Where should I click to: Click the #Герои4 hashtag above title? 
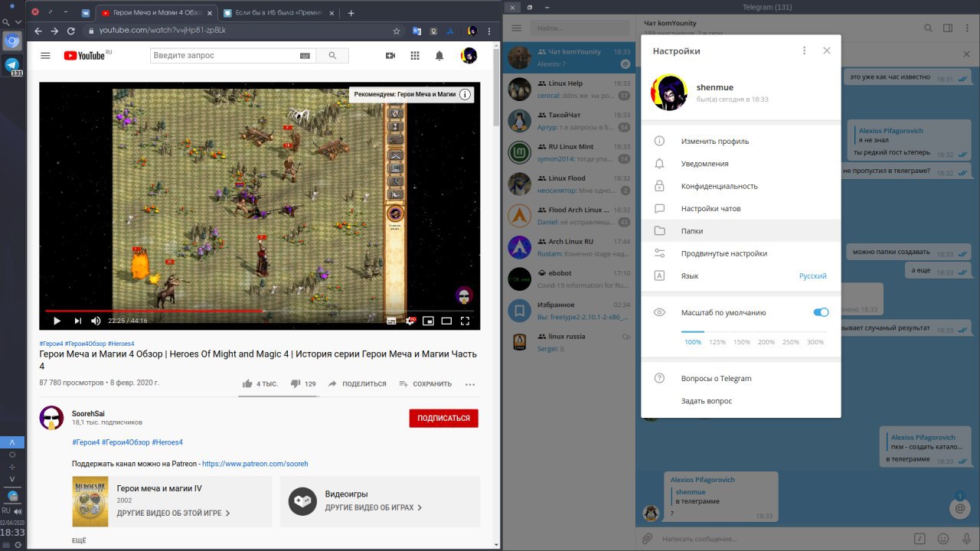pos(51,344)
